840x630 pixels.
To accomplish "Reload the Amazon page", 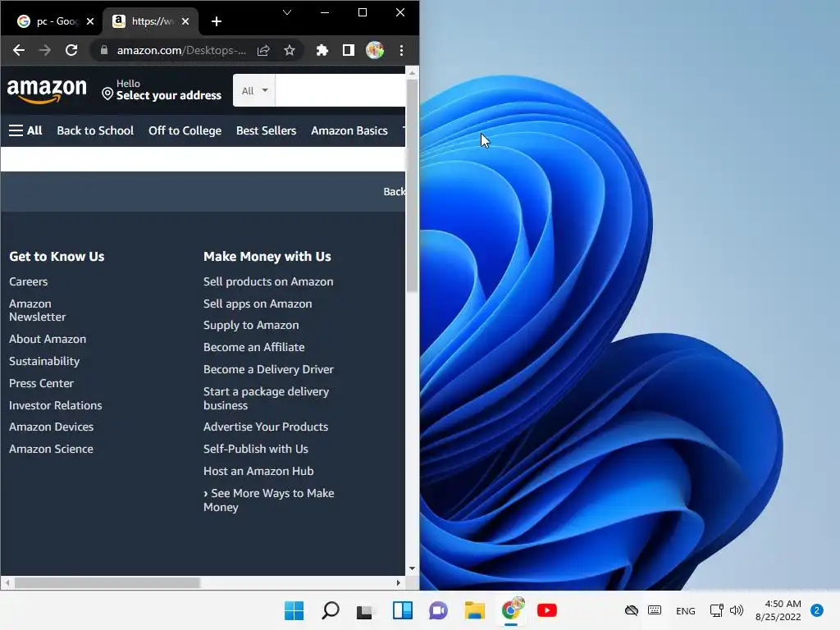I will [71, 50].
